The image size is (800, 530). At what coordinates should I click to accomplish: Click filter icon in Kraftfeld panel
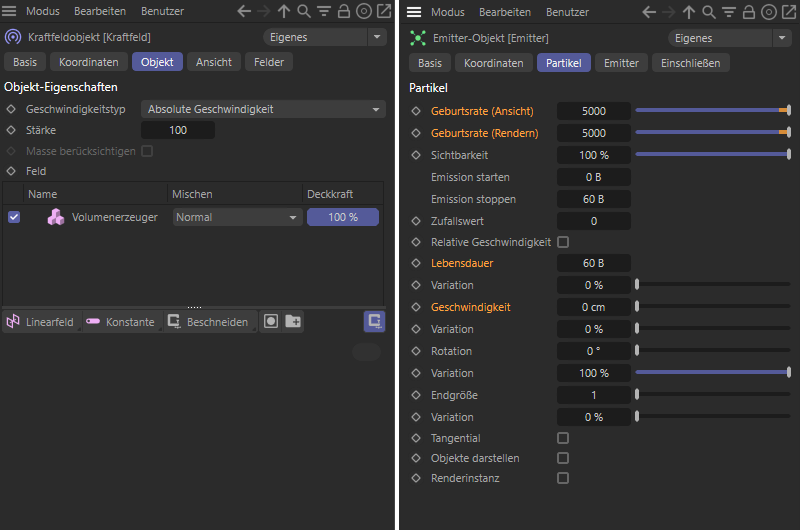324,11
